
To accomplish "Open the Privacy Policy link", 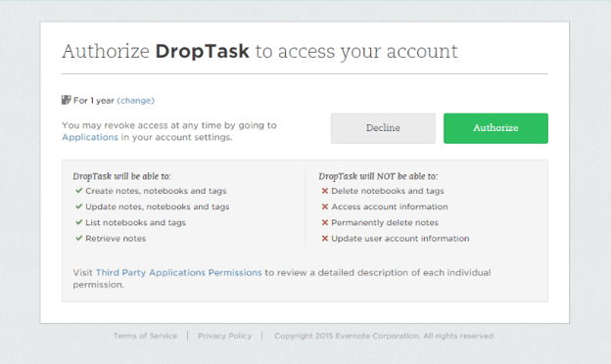I will click(225, 336).
